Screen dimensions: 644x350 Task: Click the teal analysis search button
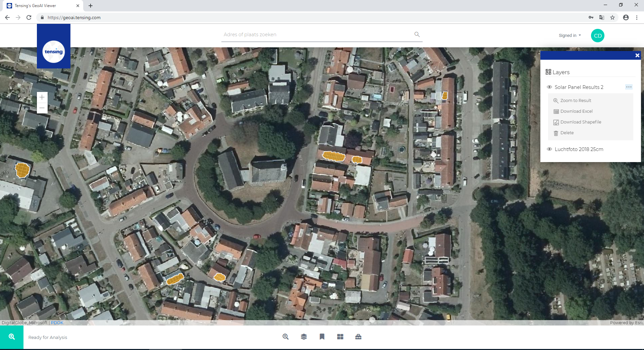coord(12,337)
